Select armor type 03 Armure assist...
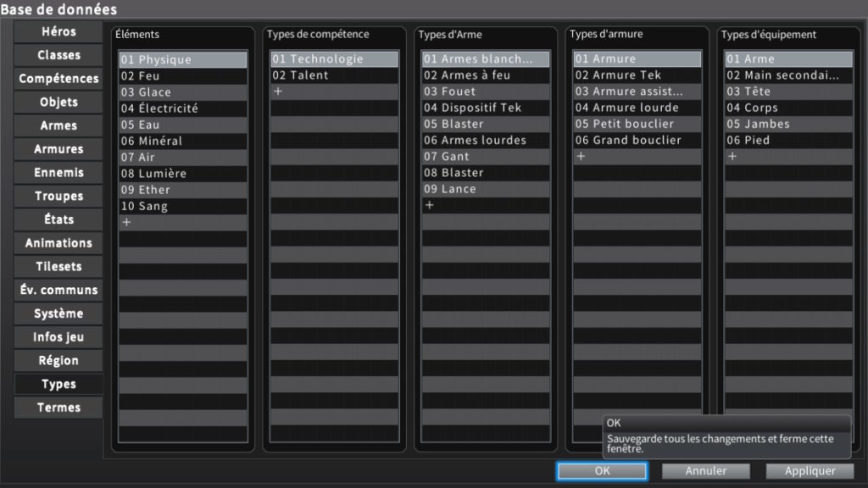This screenshot has height=488, width=868. click(637, 91)
